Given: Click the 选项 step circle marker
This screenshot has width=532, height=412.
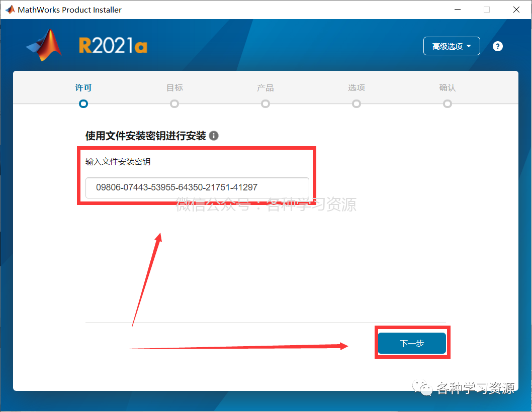Looking at the screenshot, I should click(356, 104).
